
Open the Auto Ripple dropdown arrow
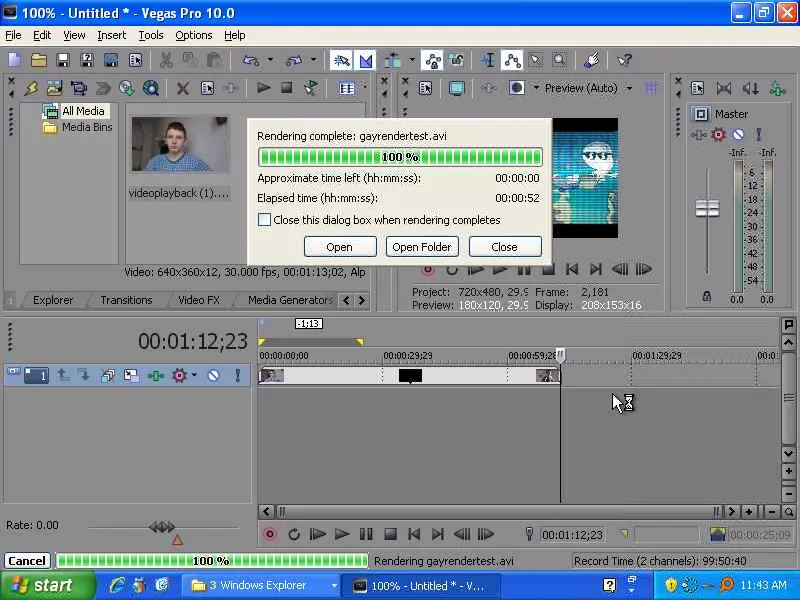412,60
